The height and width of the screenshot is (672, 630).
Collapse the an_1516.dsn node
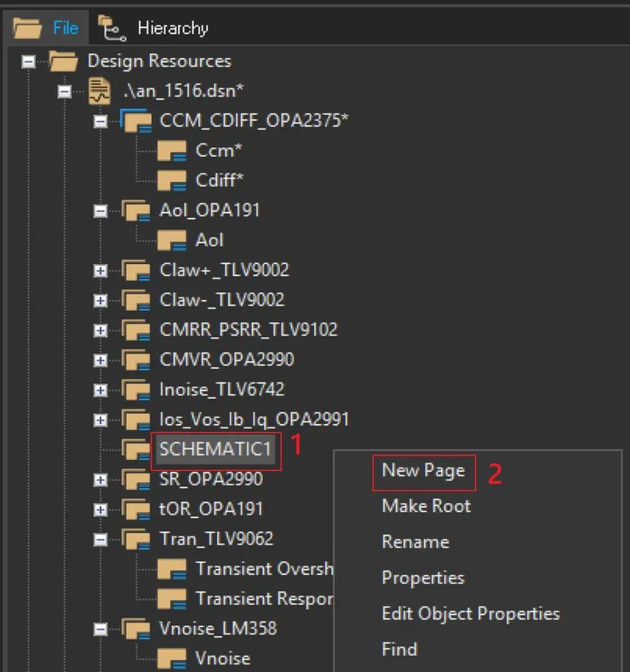[64, 92]
